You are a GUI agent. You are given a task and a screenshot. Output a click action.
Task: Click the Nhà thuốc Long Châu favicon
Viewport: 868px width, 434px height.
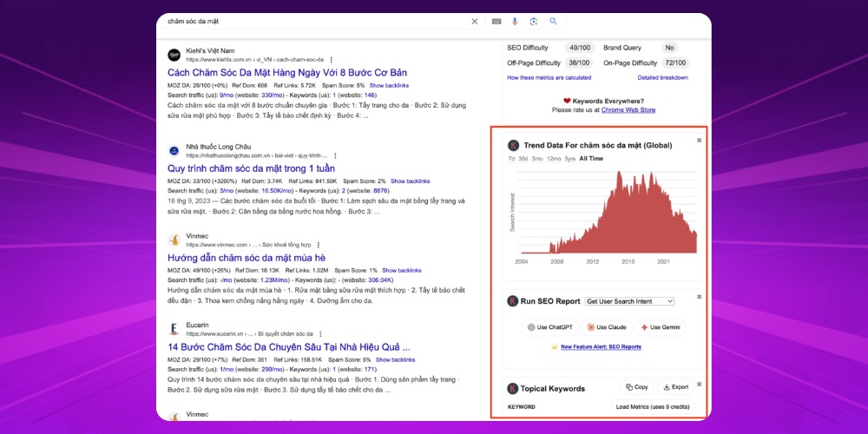point(174,150)
